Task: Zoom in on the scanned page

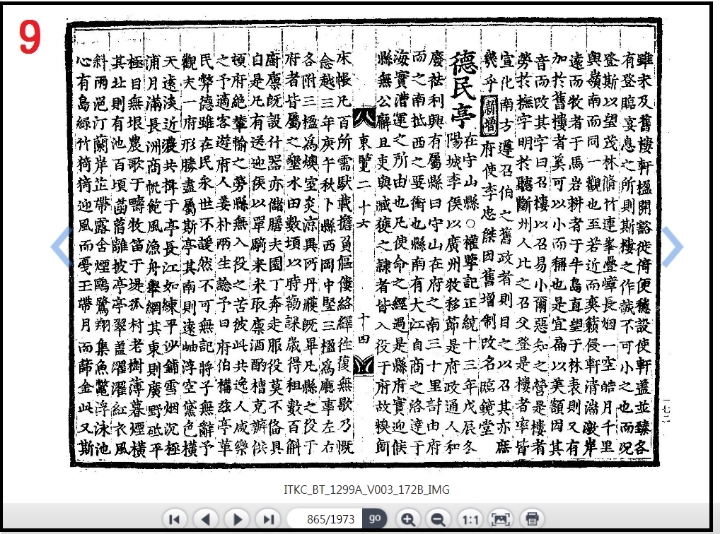Action: coord(408,519)
